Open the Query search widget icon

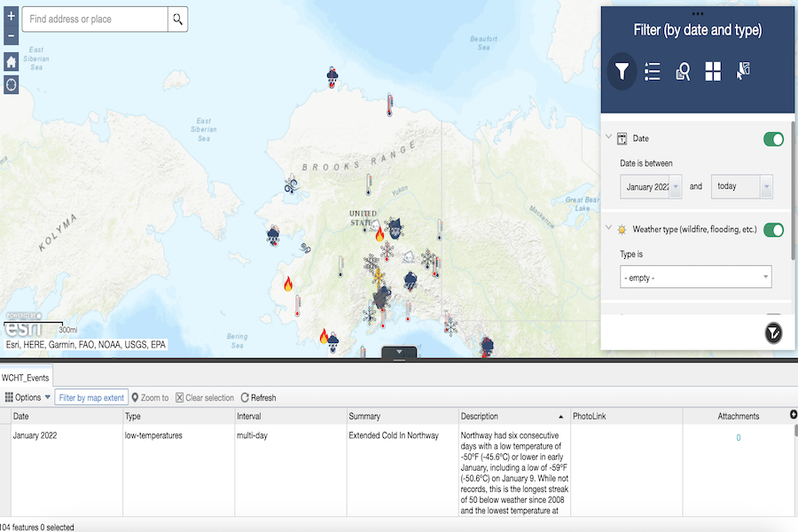coord(683,71)
